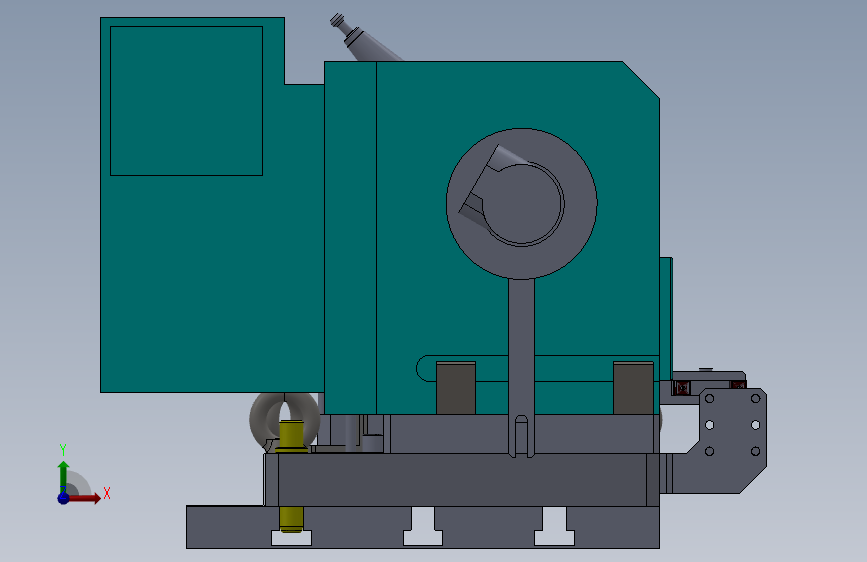Select the left dark clamp block in the teal slot
The width and height of the screenshot is (867, 562).
[x=456, y=388]
